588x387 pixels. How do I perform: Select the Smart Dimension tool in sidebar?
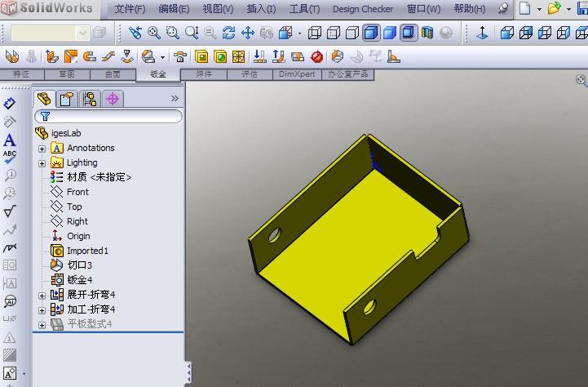9,103
